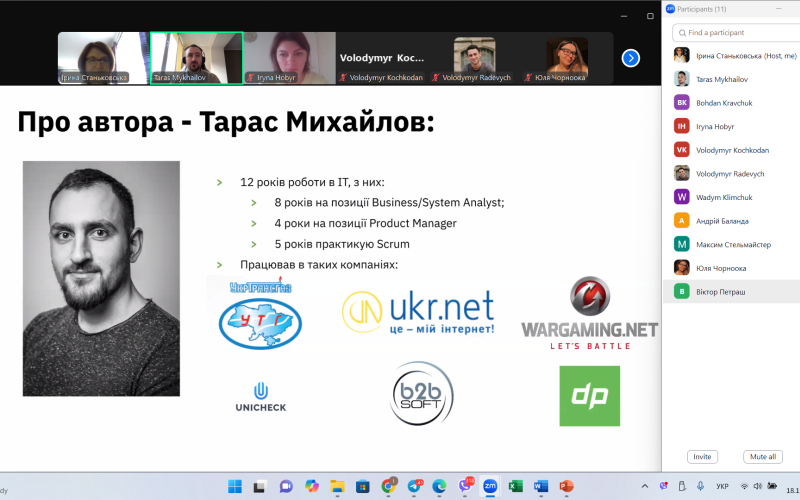Viewport: 800px width, 500px height.
Task: Open the purple video chat app in taskbar
Action: [286, 486]
